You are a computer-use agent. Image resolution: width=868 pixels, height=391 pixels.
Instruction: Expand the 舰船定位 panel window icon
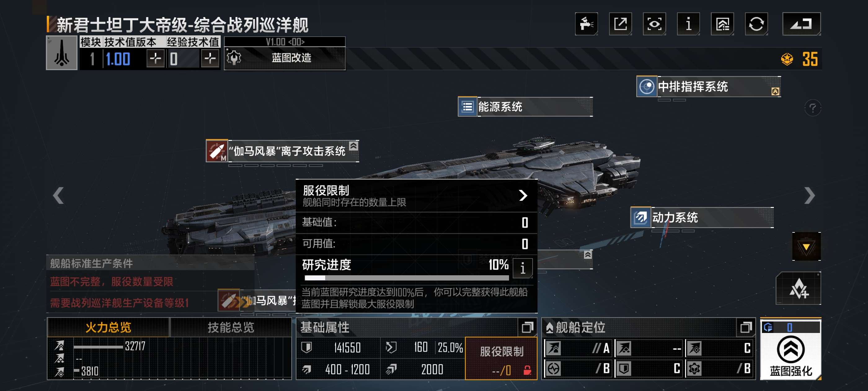tap(746, 327)
